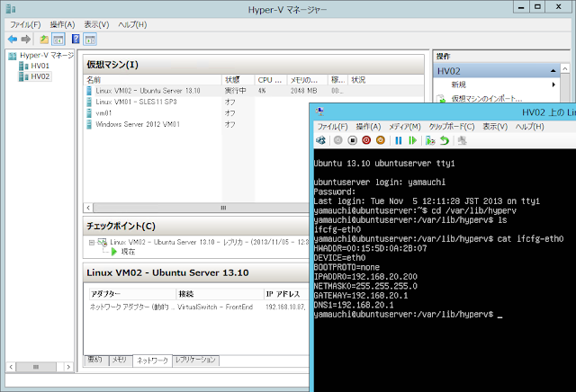Select Windows Server 2012 VM01 row
The image size is (576, 392).
pyautogui.click(x=197, y=124)
